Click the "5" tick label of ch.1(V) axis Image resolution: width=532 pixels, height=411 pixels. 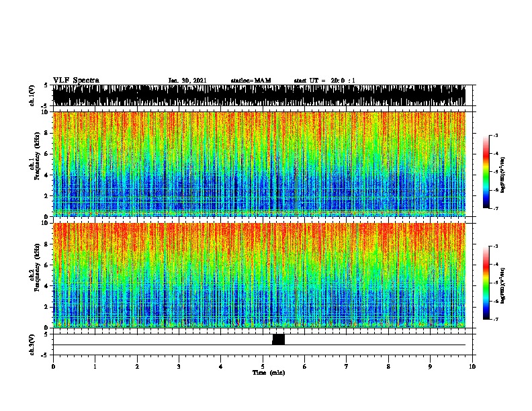coord(46,85)
